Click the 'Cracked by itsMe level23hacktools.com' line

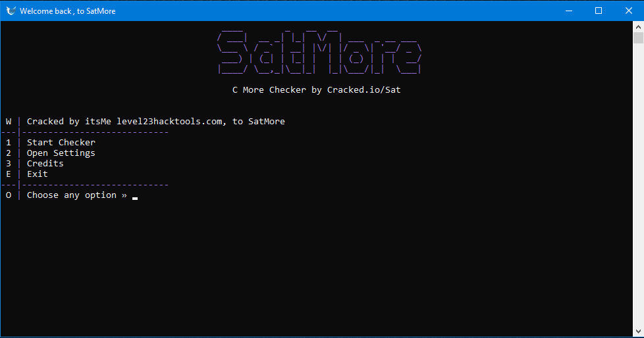click(x=156, y=122)
